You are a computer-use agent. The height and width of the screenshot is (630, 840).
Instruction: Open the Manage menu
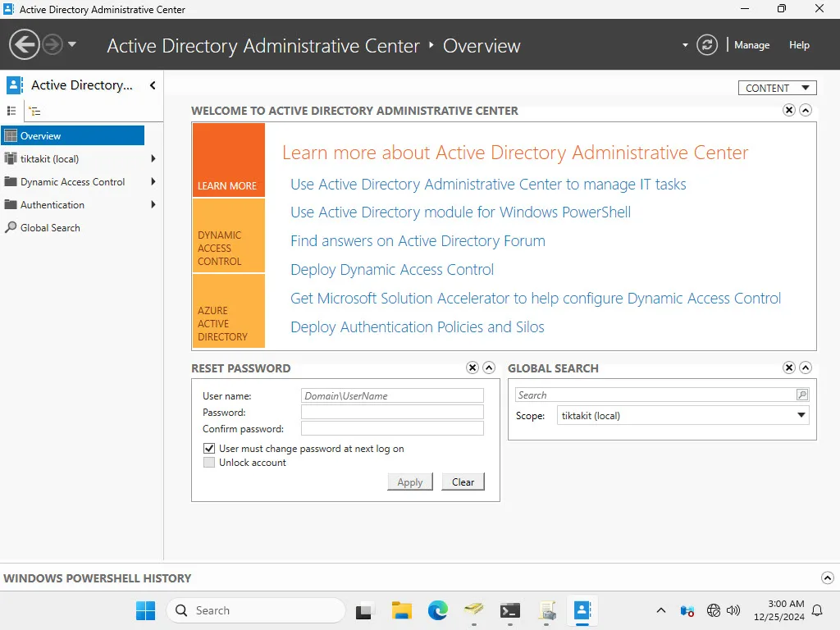[x=751, y=45]
